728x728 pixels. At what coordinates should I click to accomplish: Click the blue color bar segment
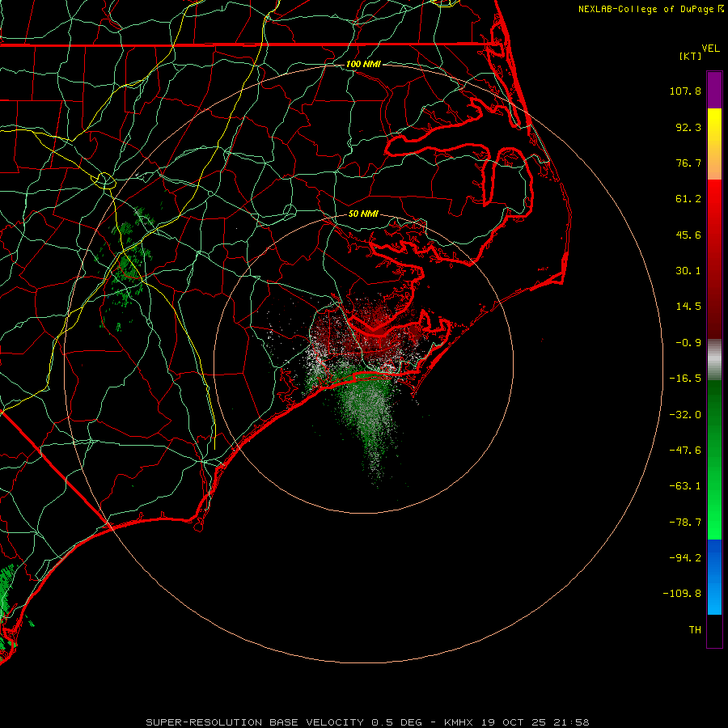coord(714,577)
